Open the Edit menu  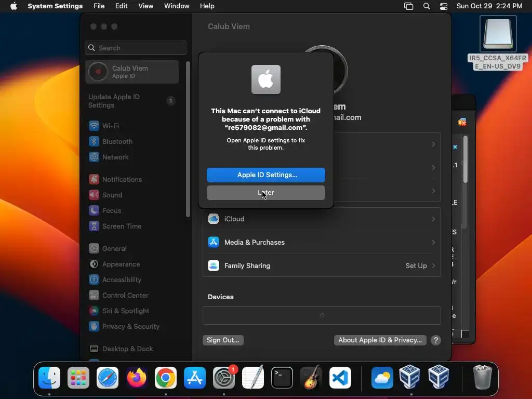pyautogui.click(x=121, y=6)
